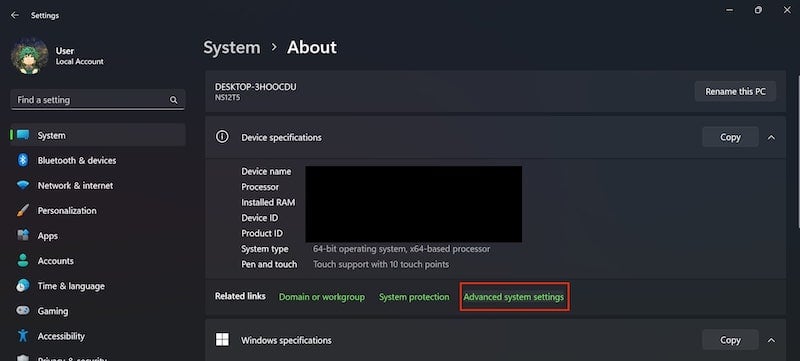Screen dimensions: 800x361
Task: Click the System type label
Action: tap(265, 249)
